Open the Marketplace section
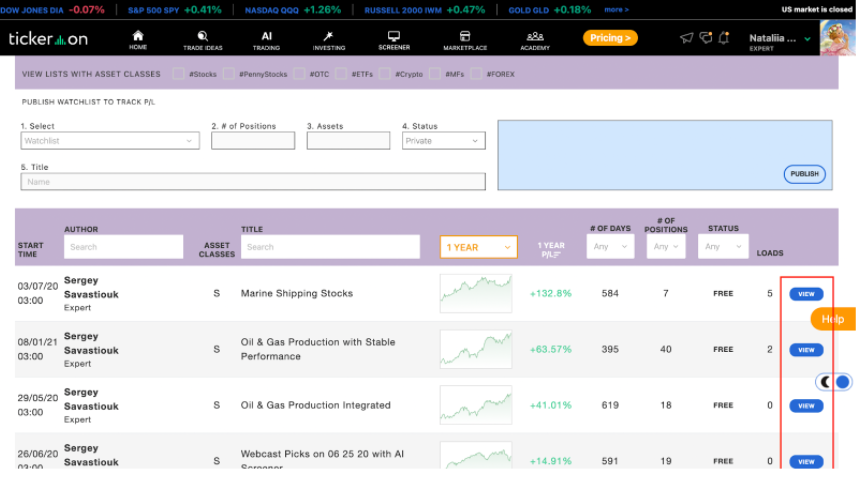 pos(465,40)
